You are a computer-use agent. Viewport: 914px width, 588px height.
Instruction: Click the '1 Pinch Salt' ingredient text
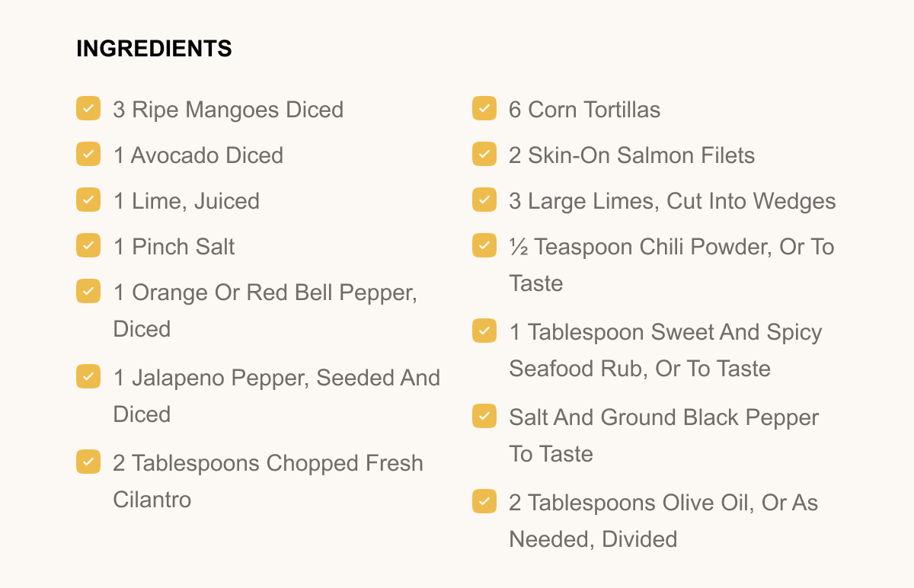pyautogui.click(x=174, y=247)
